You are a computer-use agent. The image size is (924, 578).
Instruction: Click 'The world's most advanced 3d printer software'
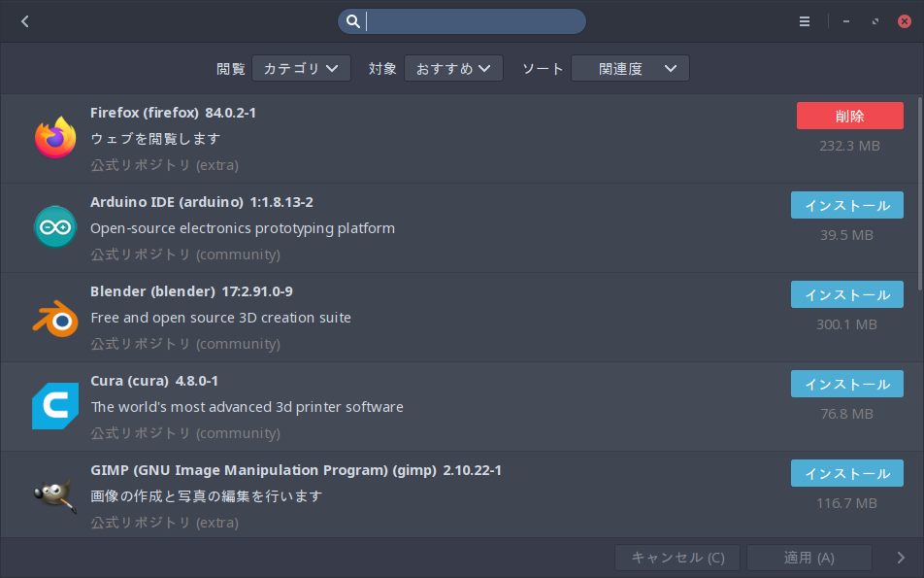247,407
